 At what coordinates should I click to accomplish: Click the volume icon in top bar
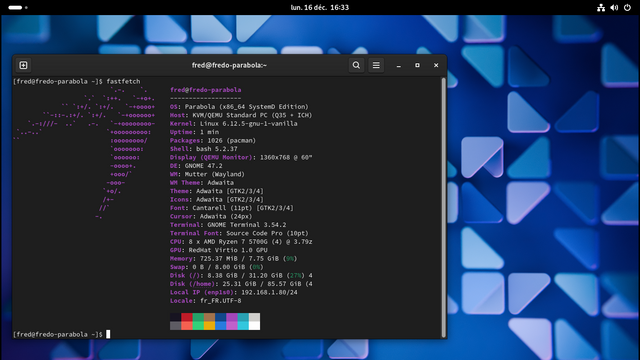tap(614, 7)
